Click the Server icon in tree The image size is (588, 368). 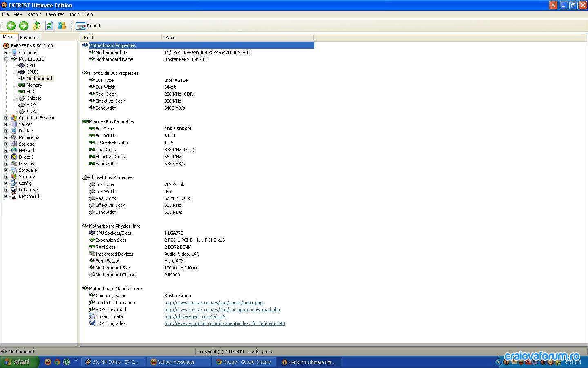(x=14, y=124)
